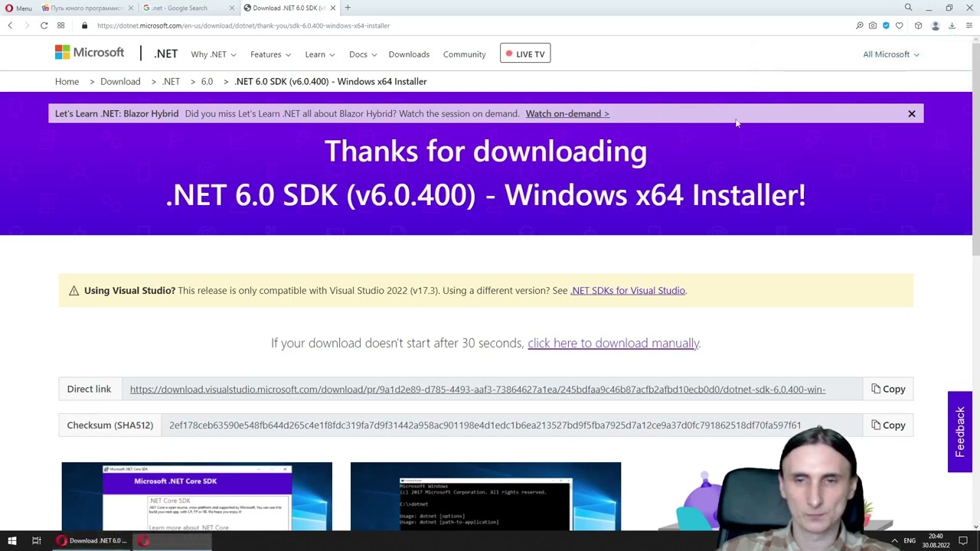Open the Speed Dial start page
This screenshot has width=980, height=551.
[x=61, y=25]
